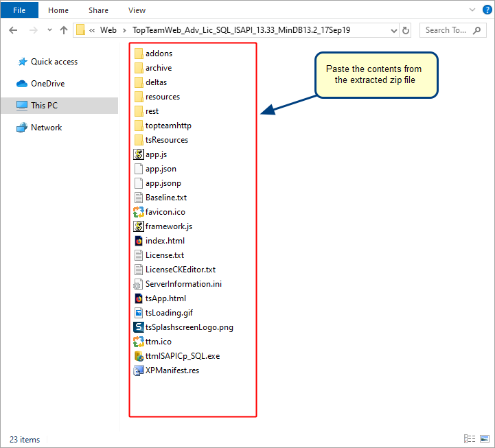Screen dimensions: 495x448
Task: Switch to the View ribbon tab
Action: (x=137, y=10)
